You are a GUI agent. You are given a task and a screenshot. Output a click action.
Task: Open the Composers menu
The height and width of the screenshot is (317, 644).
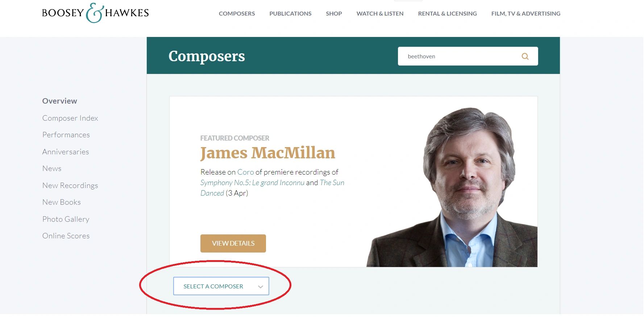[x=237, y=13]
